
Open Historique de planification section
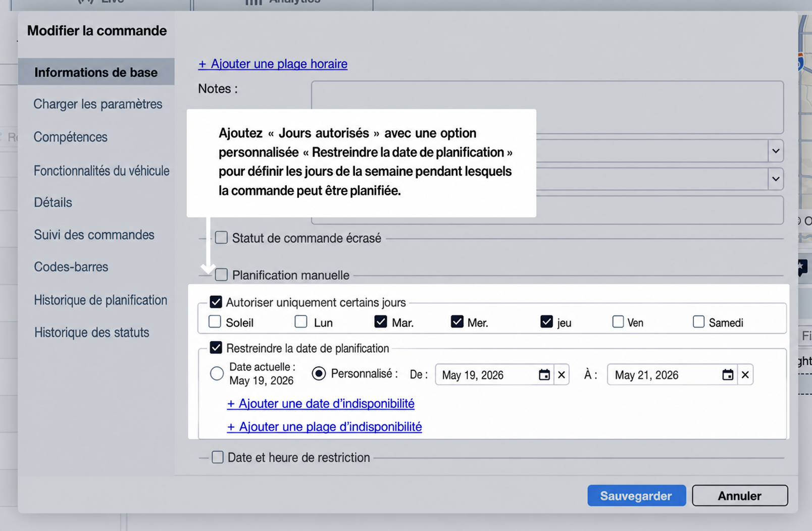coord(100,300)
